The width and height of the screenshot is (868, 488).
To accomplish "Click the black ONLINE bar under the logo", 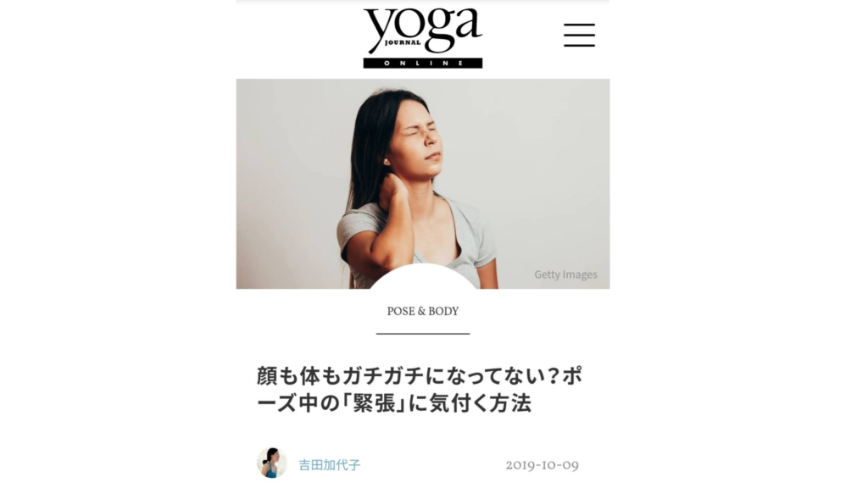I will 422,63.
